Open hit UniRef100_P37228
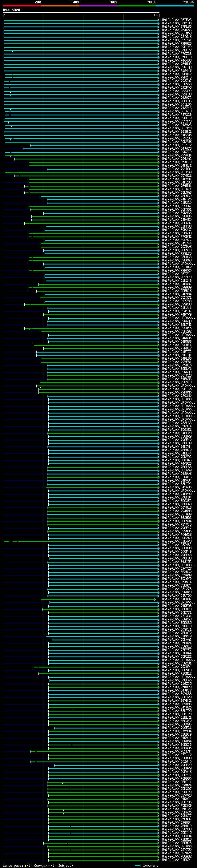 (177, 115)
